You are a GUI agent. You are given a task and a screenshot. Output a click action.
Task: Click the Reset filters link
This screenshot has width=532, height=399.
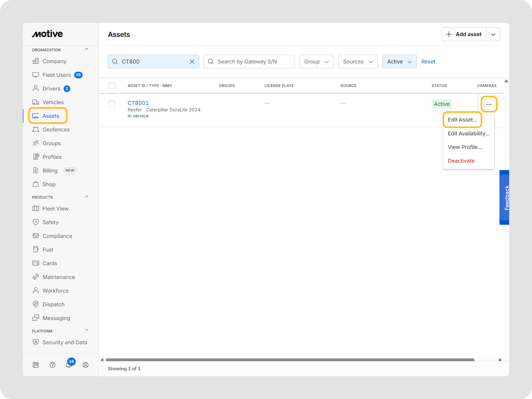tap(428, 62)
